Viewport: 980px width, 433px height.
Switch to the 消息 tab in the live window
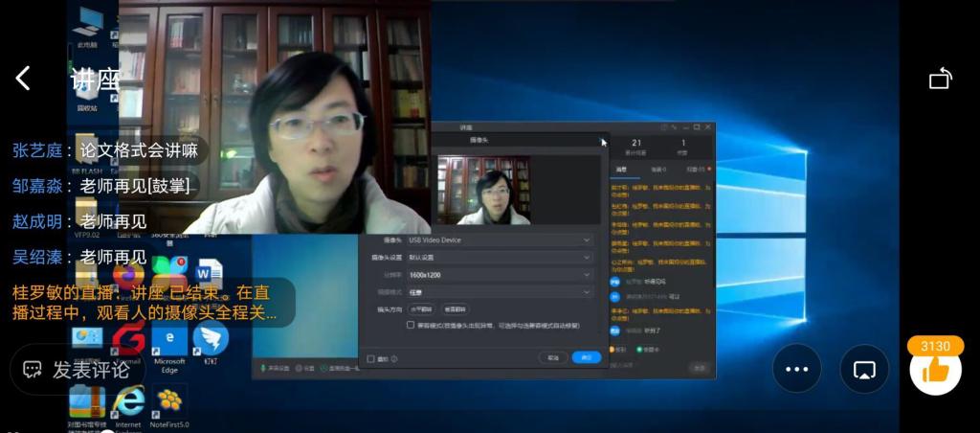click(x=621, y=169)
